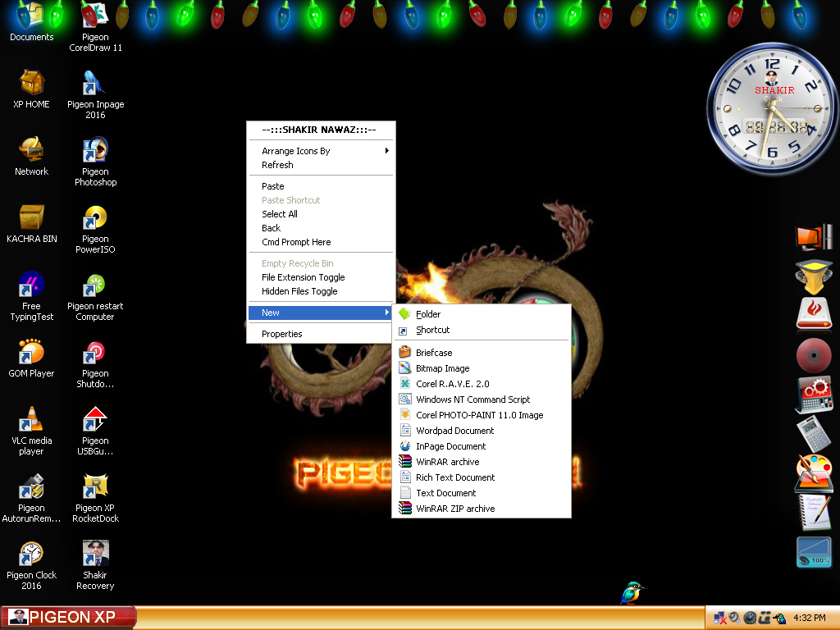Open Pigeon AutorunRemover shortcut
This screenshot has width=840, height=630.
click(x=31, y=498)
